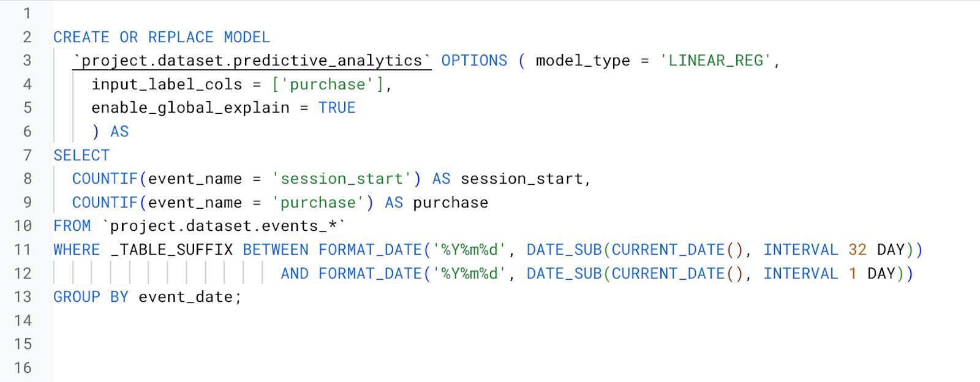Click the SELECT keyword

[x=81, y=155]
